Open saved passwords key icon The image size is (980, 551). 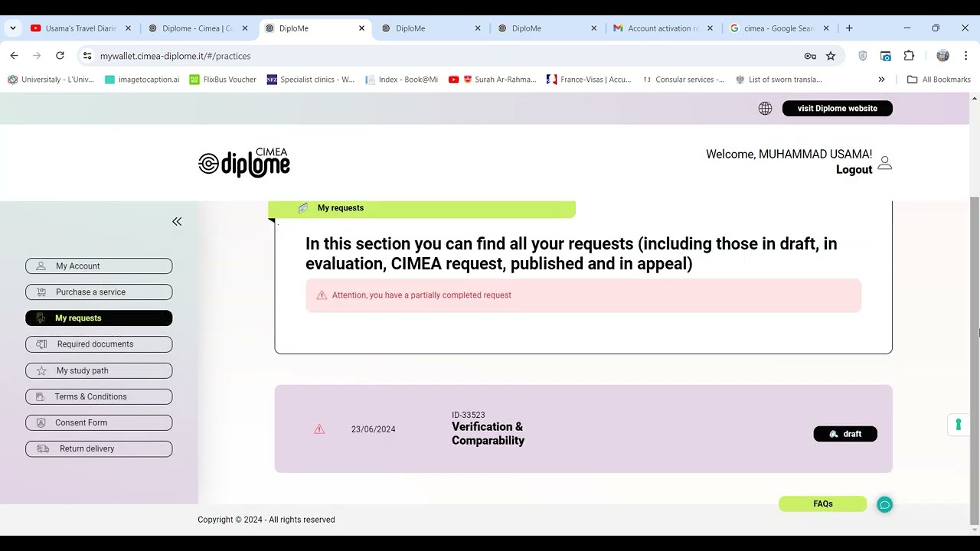coord(810,56)
